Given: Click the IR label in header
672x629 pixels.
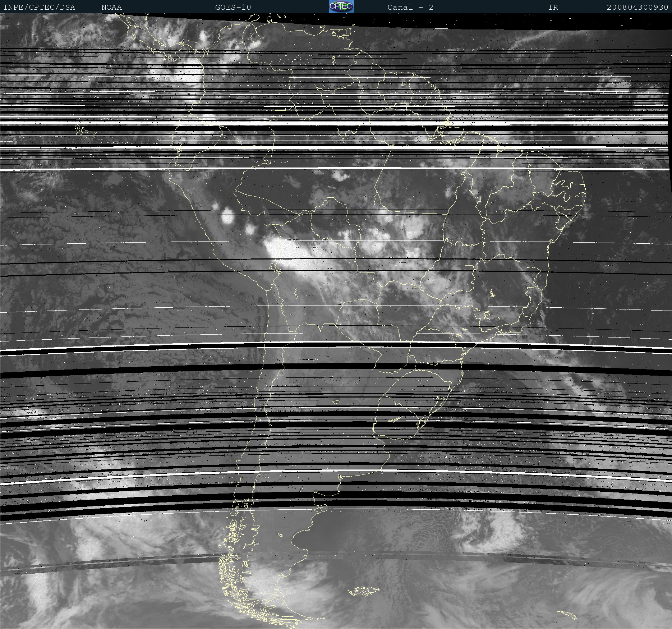Looking at the screenshot, I should click(x=553, y=7).
